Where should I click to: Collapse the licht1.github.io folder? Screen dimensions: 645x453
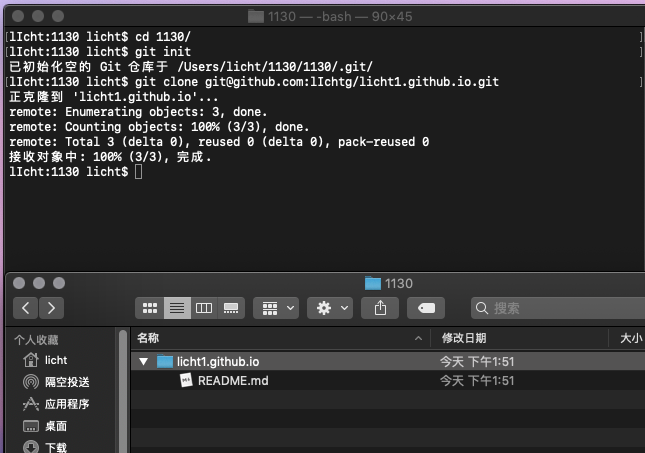pos(144,362)
